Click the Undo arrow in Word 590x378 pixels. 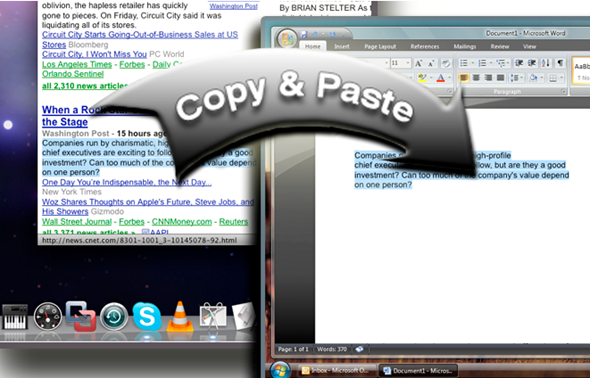(315, 35)
